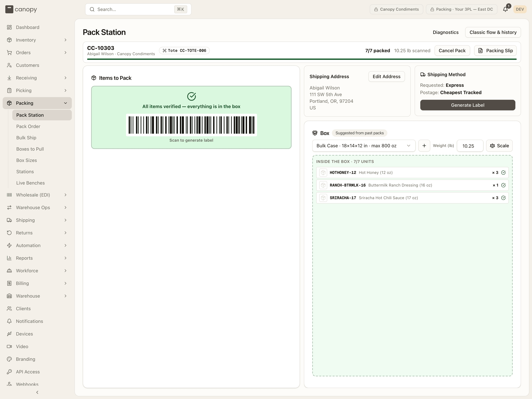
Task: Open the Diagnostics link
Action: click(x=445, y=32)
